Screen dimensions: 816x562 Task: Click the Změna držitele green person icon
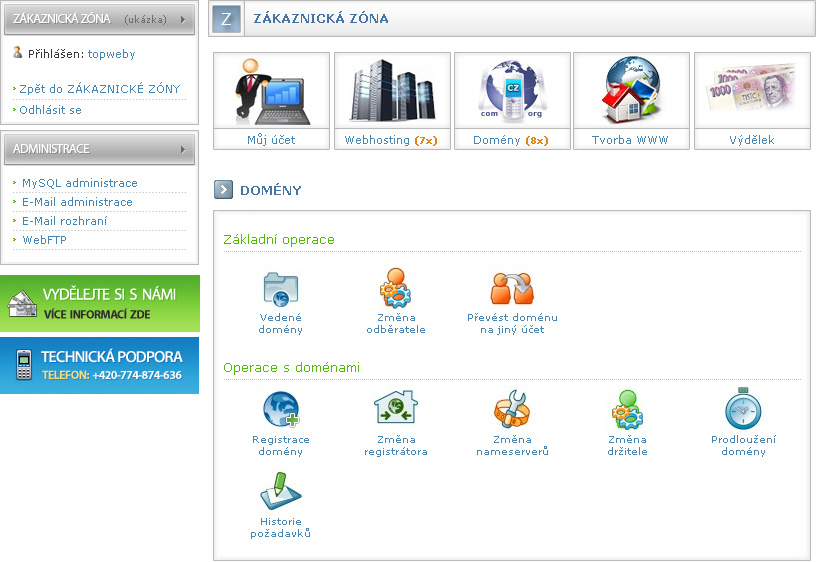pyautogui.click(x=628, y=409)
